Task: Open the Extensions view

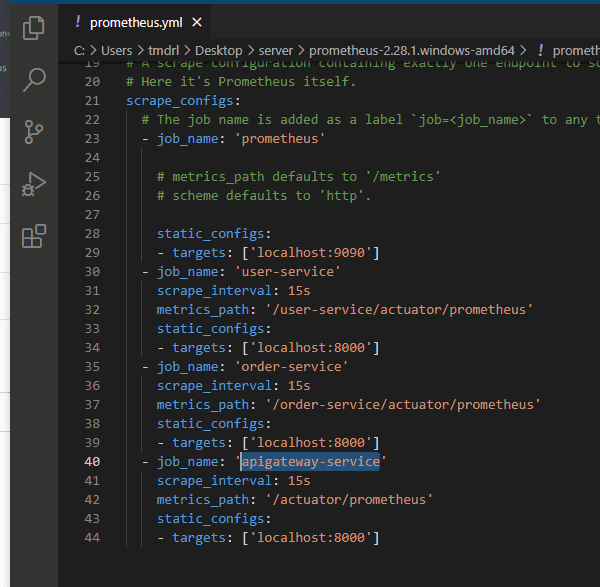Action: (x=34, y=236)
